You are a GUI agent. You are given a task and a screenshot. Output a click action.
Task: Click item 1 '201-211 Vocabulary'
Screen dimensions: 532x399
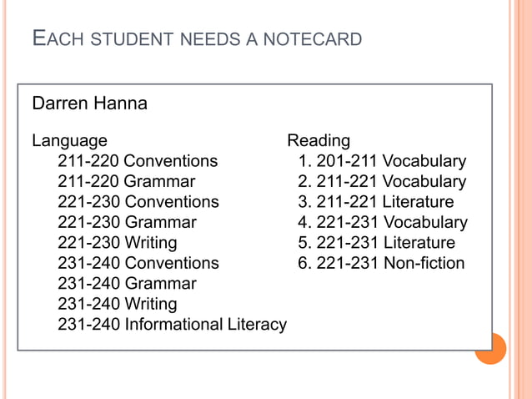382,161
